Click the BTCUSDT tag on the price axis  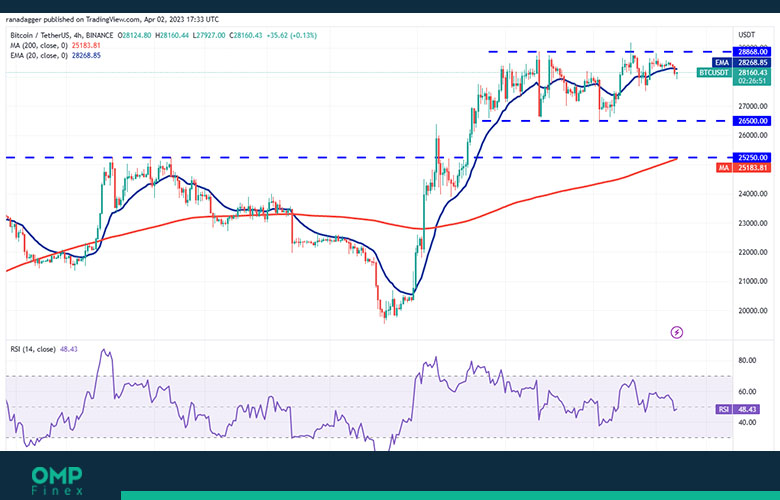[x=714, y=73]
